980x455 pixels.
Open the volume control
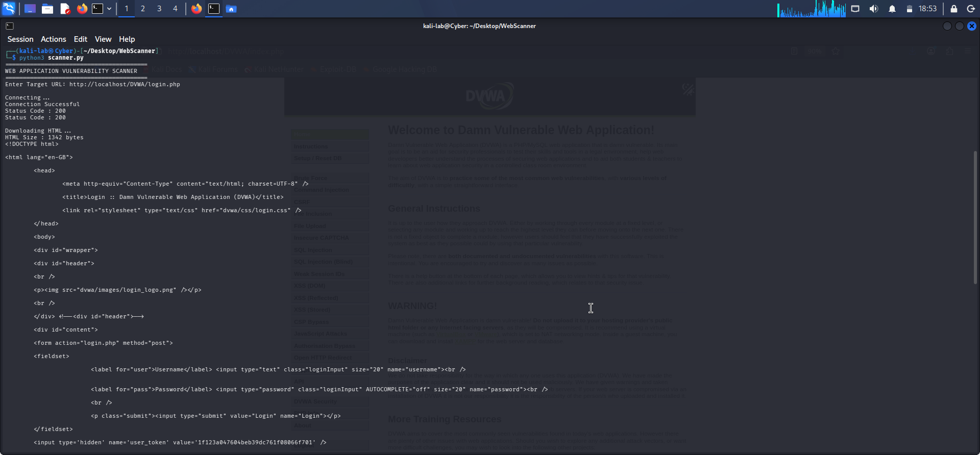pos(874,9)
